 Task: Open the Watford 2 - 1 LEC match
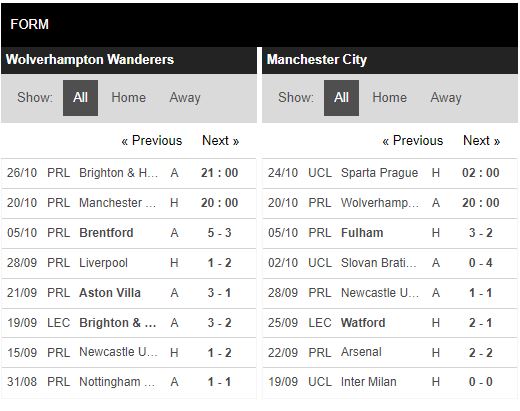point(390,323)
